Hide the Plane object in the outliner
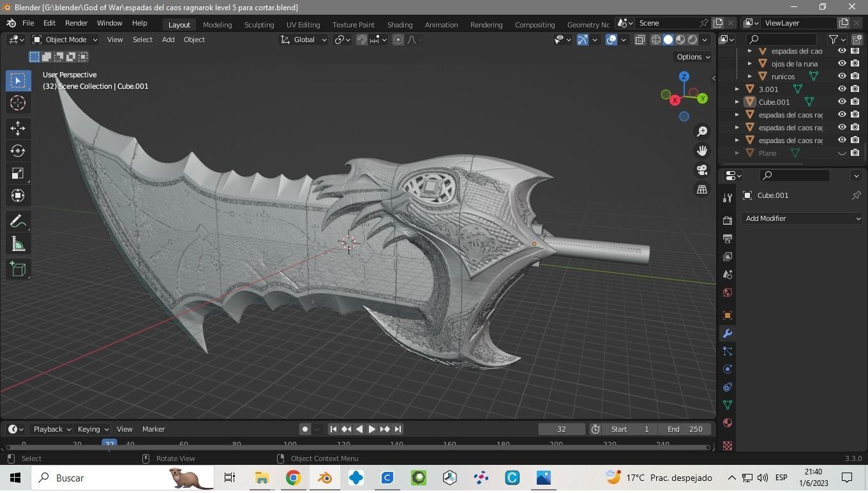 click(x=841, y=153)
